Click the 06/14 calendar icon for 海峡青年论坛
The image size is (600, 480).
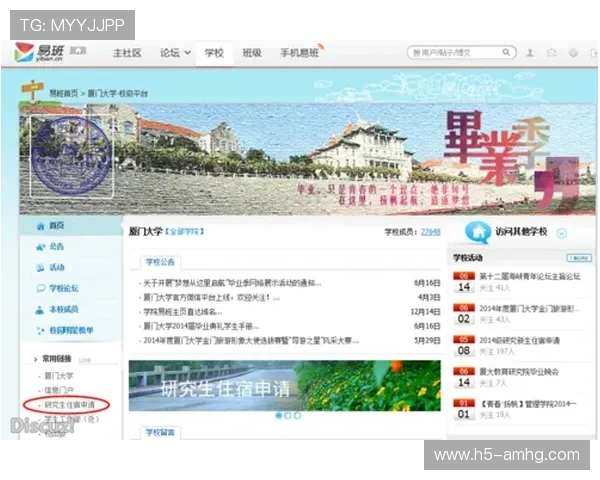click(464, 282)
